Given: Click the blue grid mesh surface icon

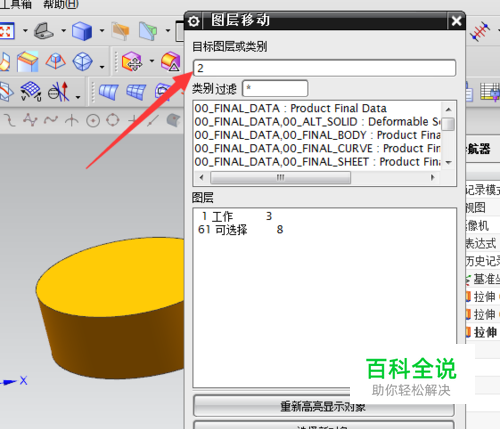Looking at the screenshot, I should click(136, 92).
